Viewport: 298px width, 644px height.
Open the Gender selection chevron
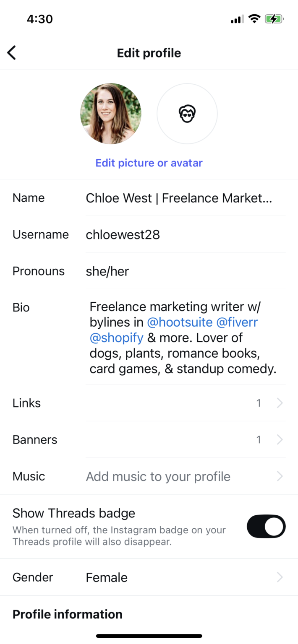coord(280,577)
